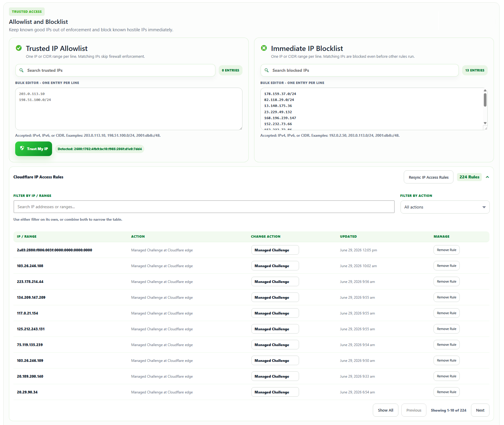Click the date June 29, 2026 12:05 pm

tap(358, 250)
